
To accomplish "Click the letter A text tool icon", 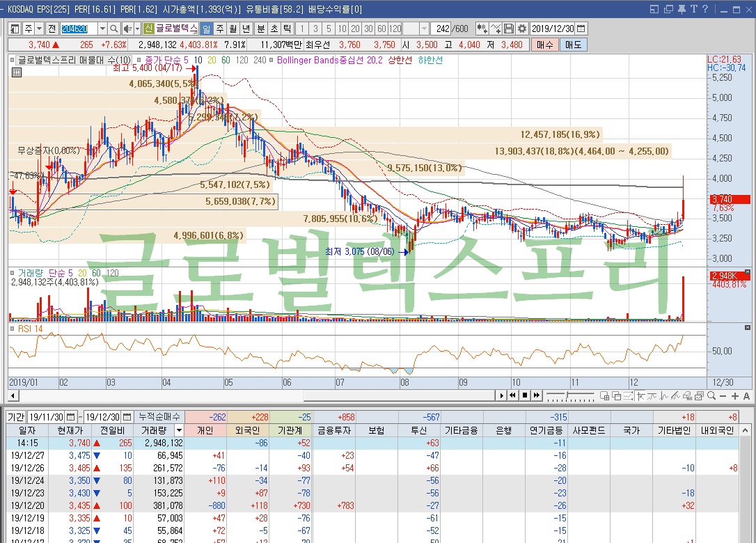I will (x=746, y=396).
